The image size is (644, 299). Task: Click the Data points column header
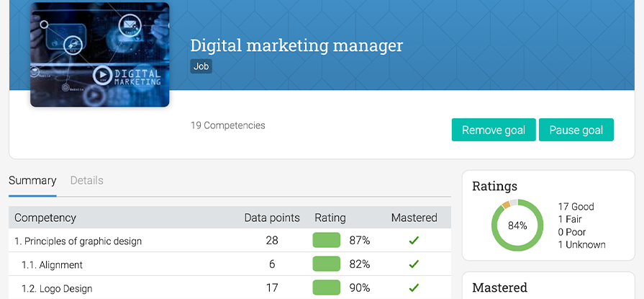272,218
